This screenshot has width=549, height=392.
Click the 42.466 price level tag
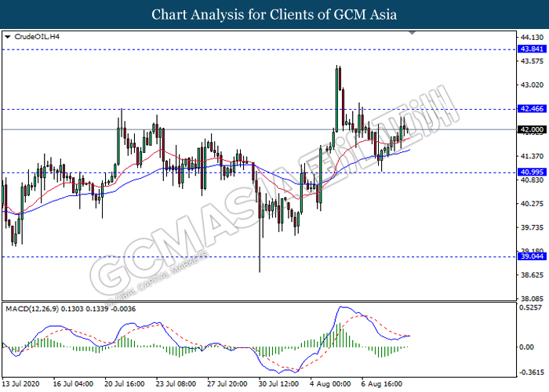(532, 109)
